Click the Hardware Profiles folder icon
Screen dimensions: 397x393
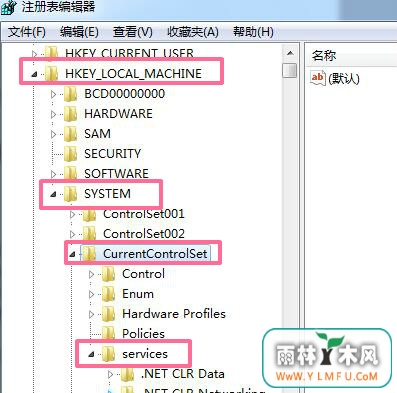coord(108,314)
